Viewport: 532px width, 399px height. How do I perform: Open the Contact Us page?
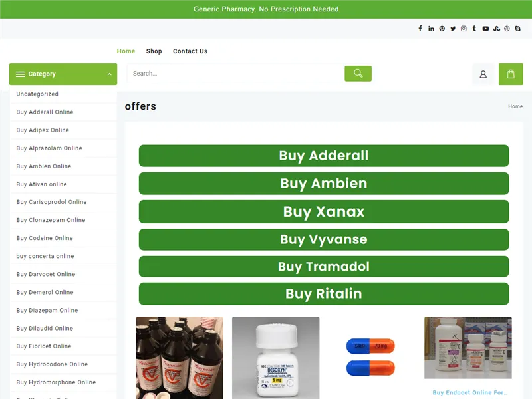coord(189,51)
